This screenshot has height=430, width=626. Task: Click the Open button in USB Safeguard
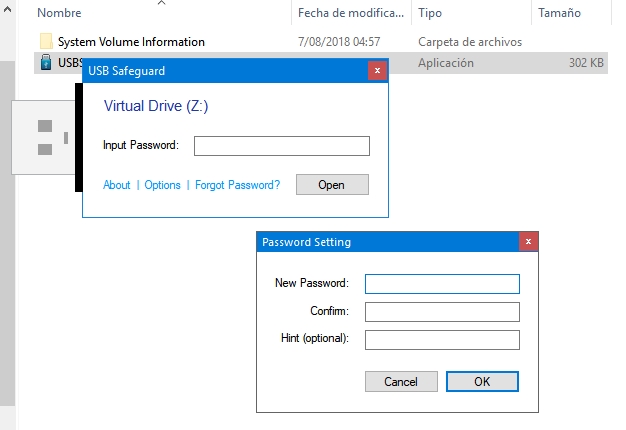(x=332, y=184)
